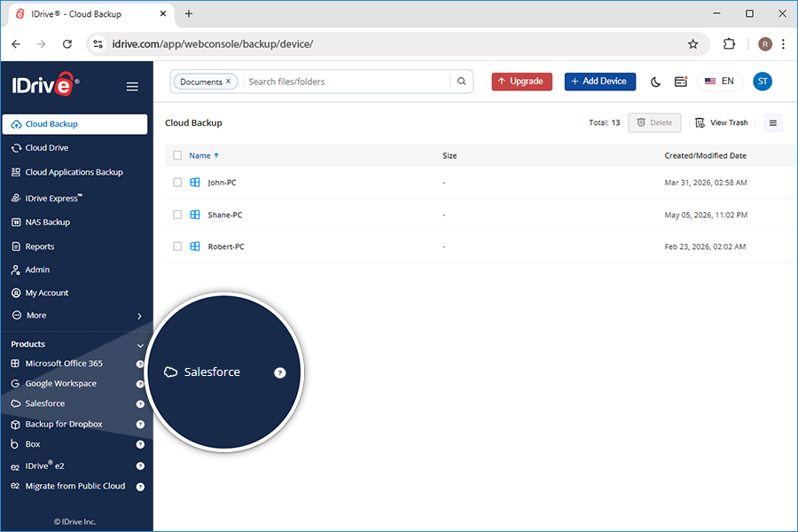This screenshot has width=798, height=532.
Task: Open Box product
Action: click(x=33, y=444)
